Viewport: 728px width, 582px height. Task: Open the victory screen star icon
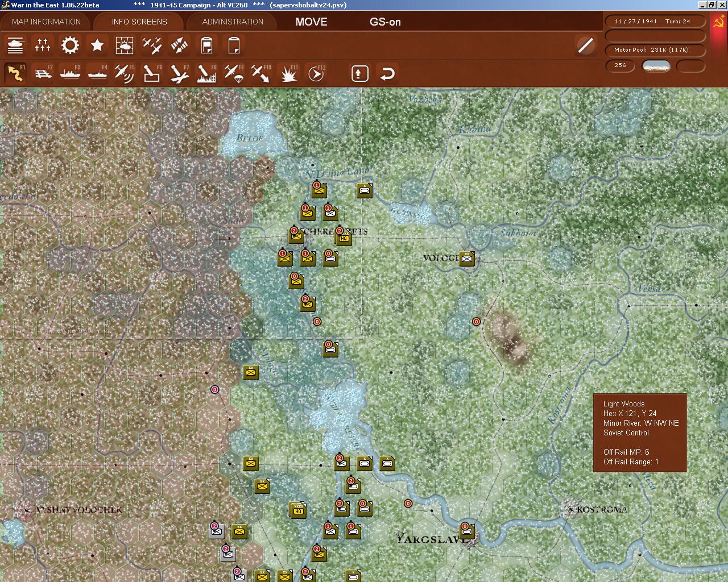[97, 45]
